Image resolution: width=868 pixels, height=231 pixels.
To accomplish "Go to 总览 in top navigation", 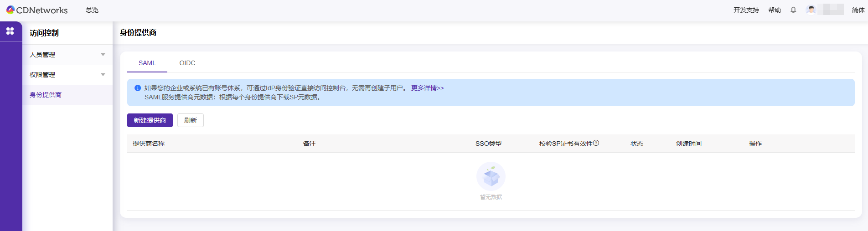I will click(92, 10).
